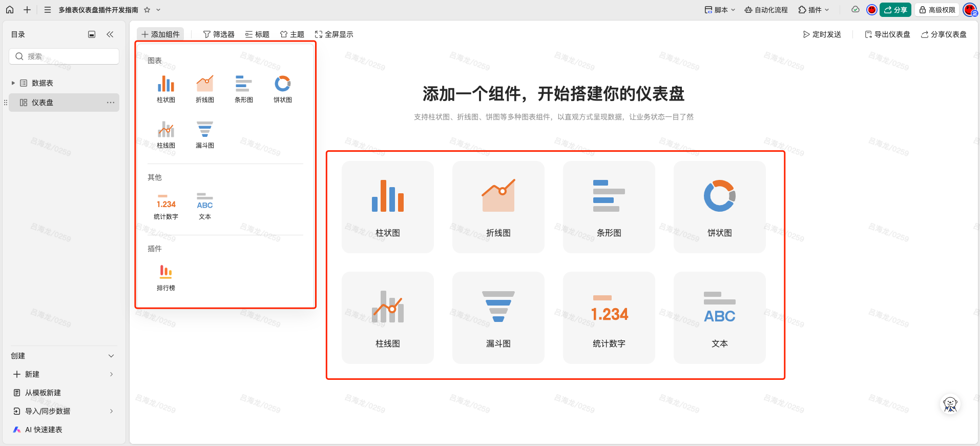Click the ranking plugin icon (排行榜)

(165, 272)
